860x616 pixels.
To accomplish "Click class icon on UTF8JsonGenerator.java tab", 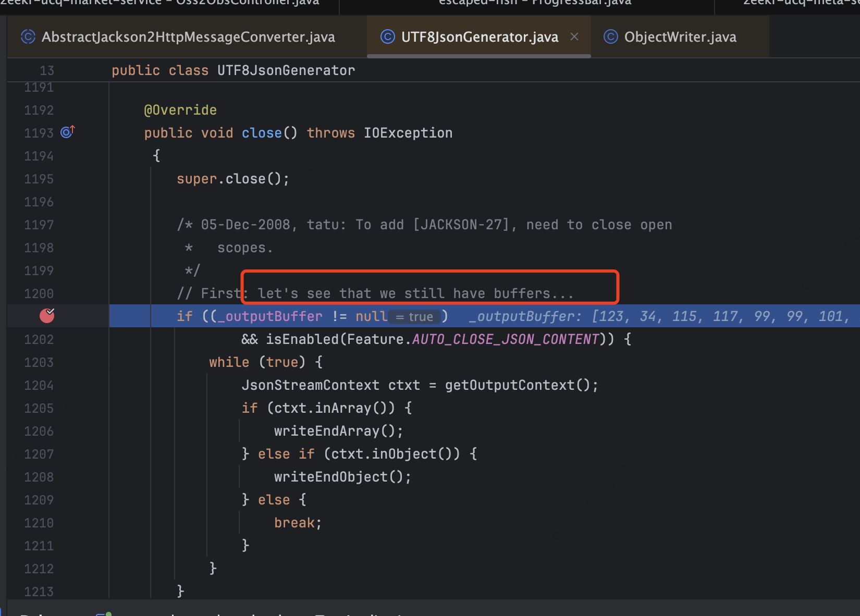I will click(388, 37).
